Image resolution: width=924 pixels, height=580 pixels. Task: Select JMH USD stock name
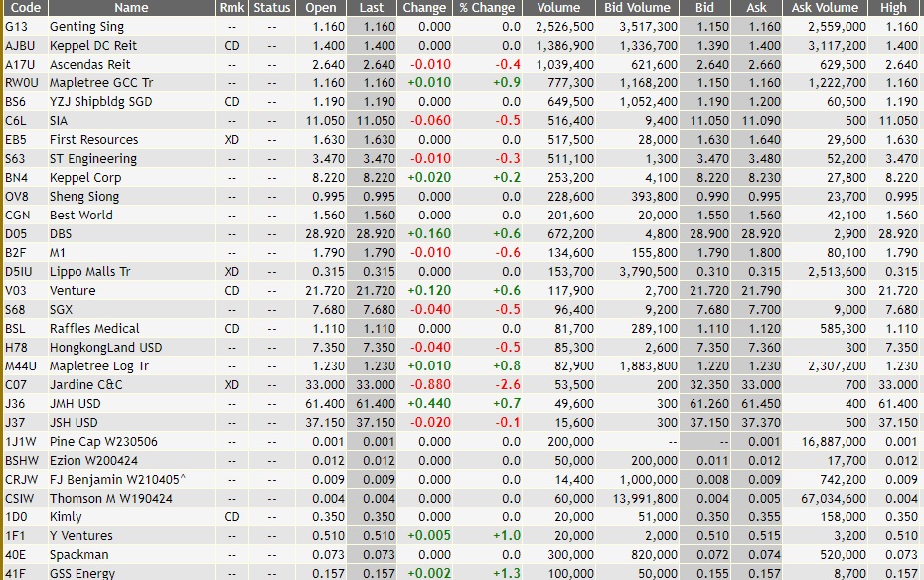[x=76, y=403]
